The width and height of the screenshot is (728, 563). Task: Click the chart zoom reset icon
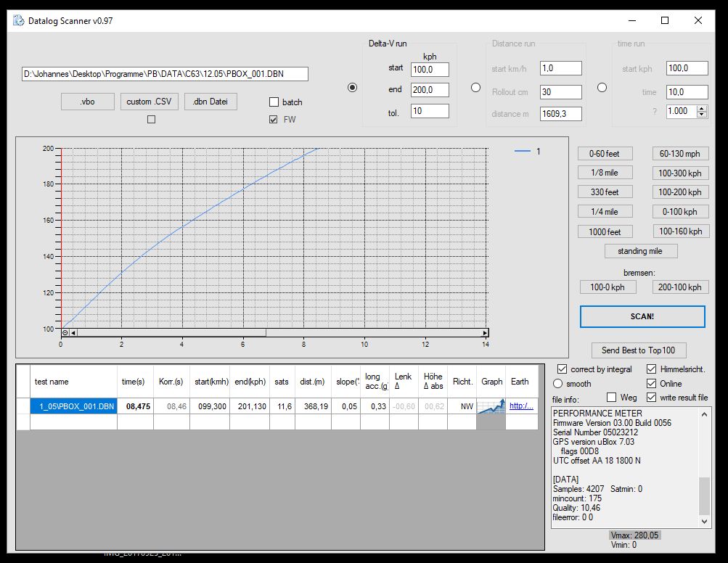[65, 333]
